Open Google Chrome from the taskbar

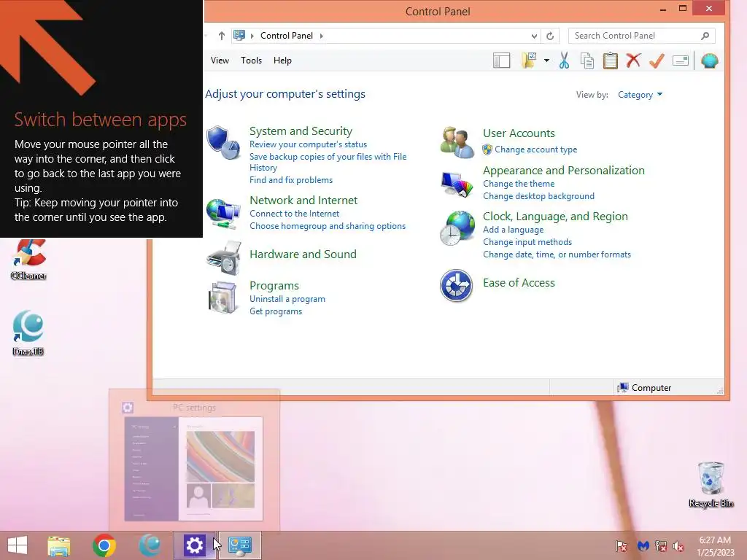coord(104,545)
